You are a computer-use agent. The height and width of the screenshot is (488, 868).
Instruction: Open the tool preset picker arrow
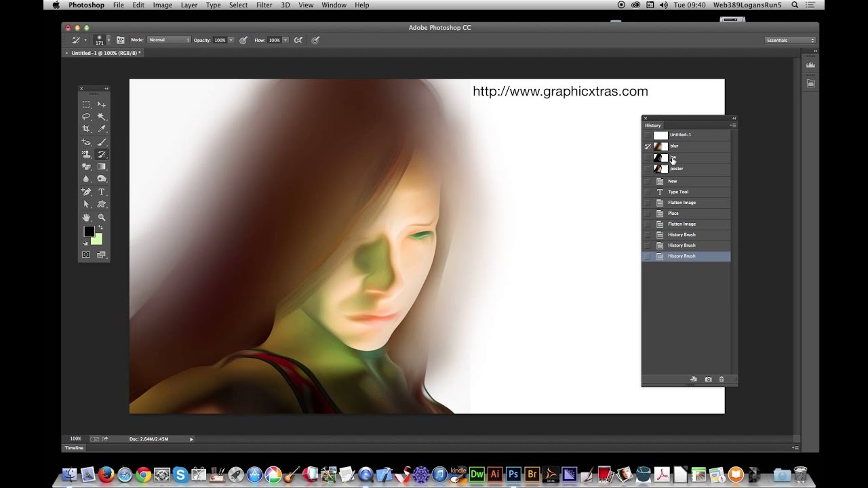point(85,40)
